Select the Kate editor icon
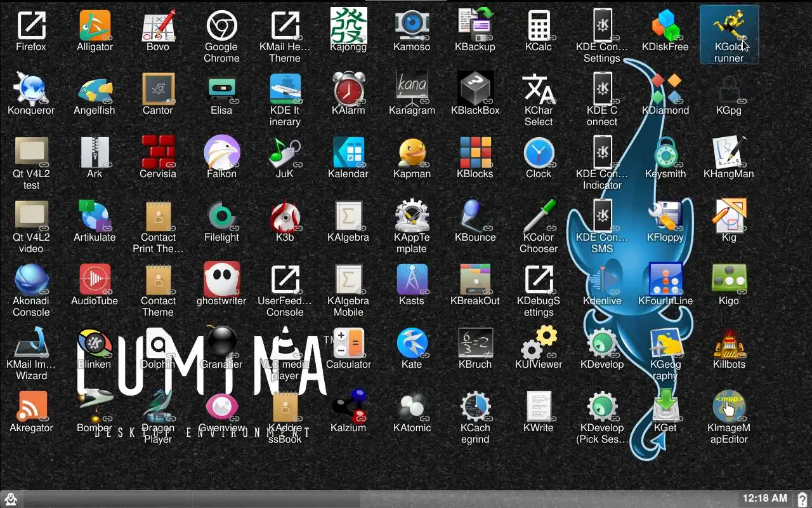Screen dimensions: 812x508 [x=412, y=343]
